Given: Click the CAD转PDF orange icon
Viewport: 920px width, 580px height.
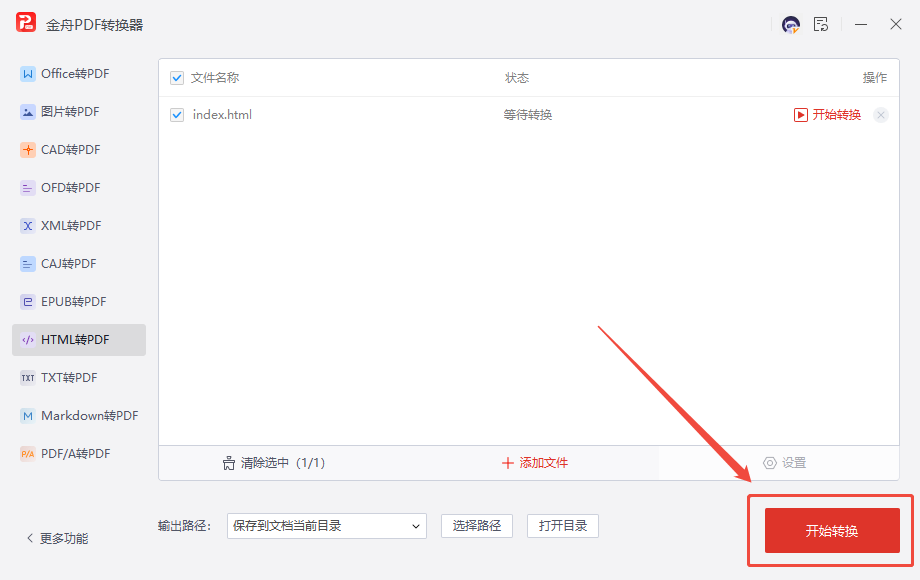Looking at the screenshot, I should 28,150.
